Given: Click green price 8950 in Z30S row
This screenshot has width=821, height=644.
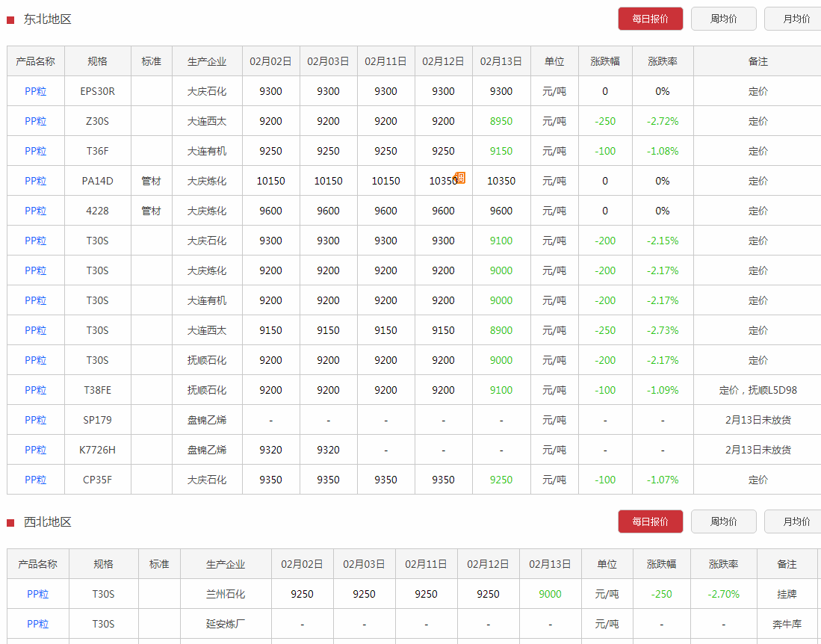Looking at the screenshot, I should coord(501,121).
